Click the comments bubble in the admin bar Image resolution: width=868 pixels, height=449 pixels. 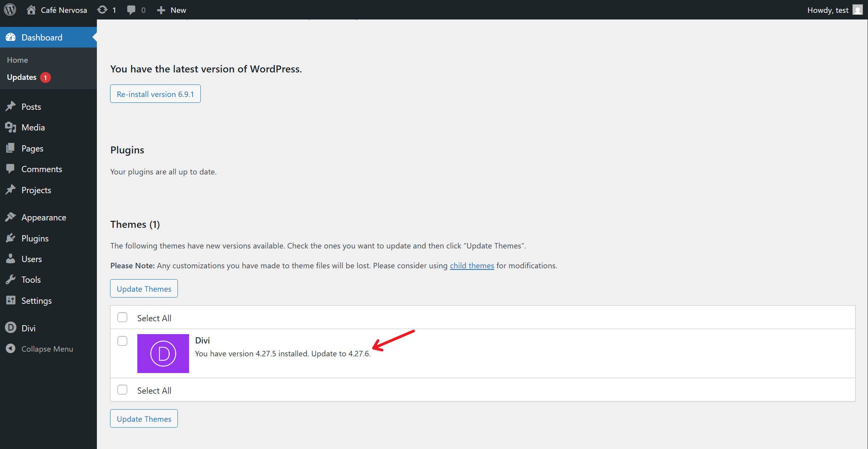131,10
